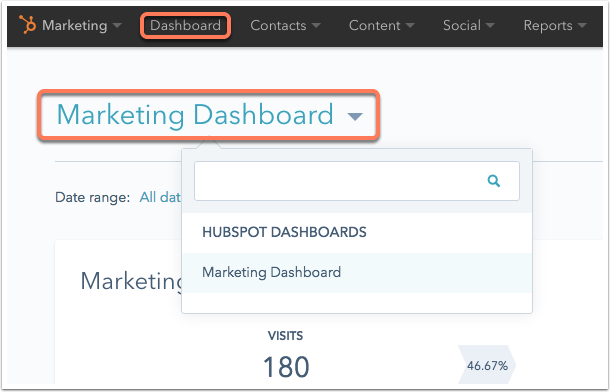Click the Date range label

click(x=92, y=197)
